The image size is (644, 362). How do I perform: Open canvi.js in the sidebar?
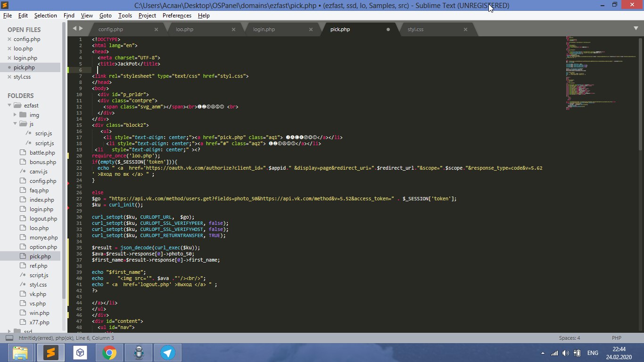click(38, 172)
